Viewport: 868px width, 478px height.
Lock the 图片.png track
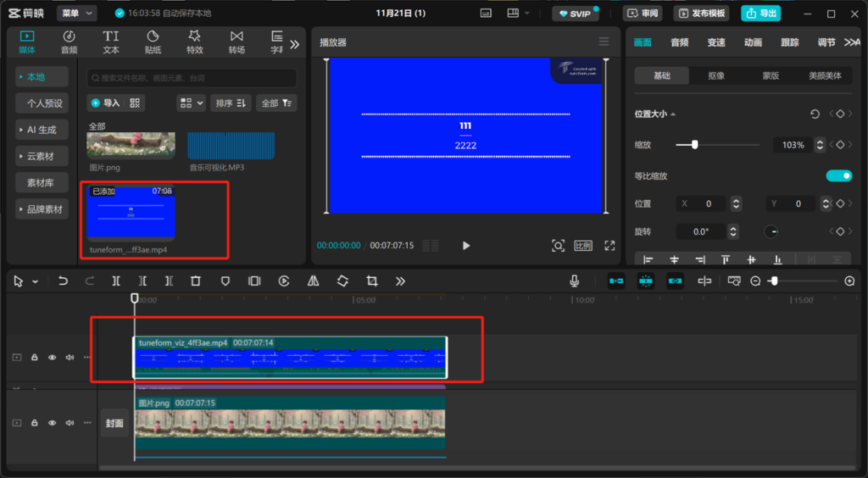[x=35, y=422]
